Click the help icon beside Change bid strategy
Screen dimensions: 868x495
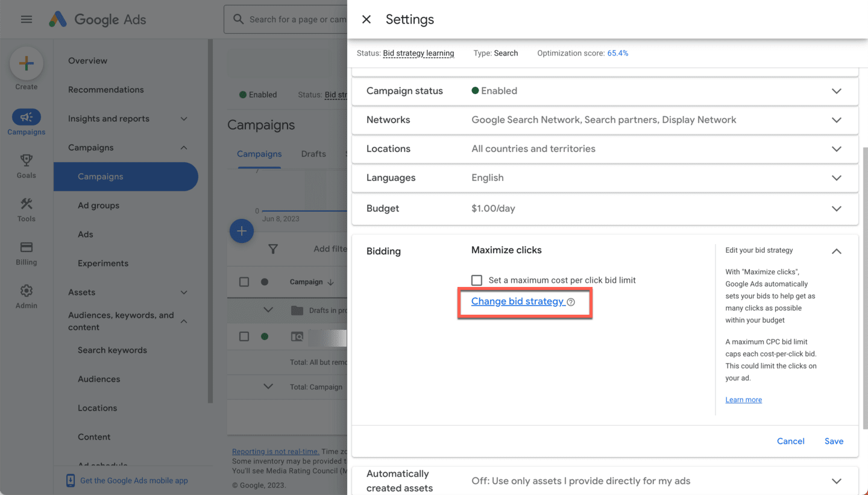pyautogui.click(x=571, y=302)
